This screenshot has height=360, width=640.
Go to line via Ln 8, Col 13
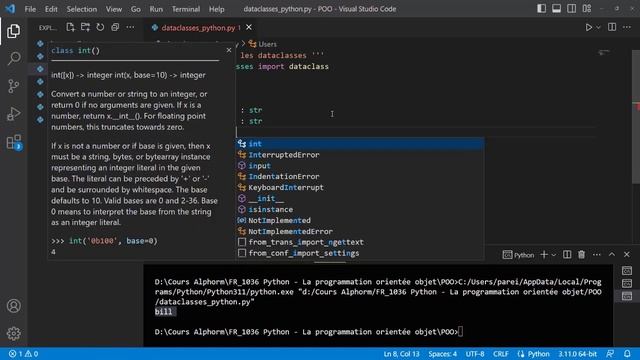coord(401,354)
